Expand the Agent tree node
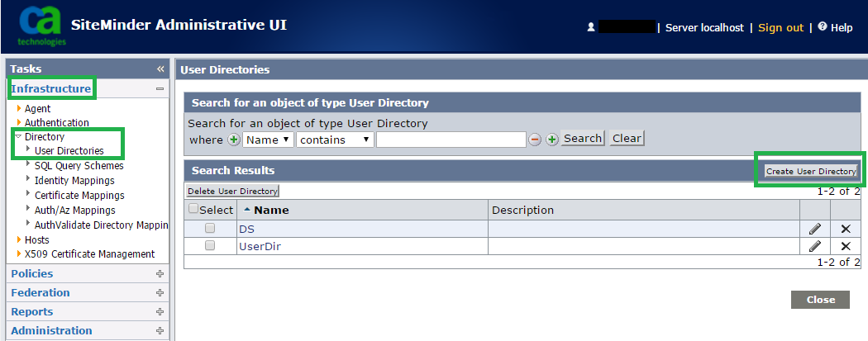 click(x=19, y=108)
